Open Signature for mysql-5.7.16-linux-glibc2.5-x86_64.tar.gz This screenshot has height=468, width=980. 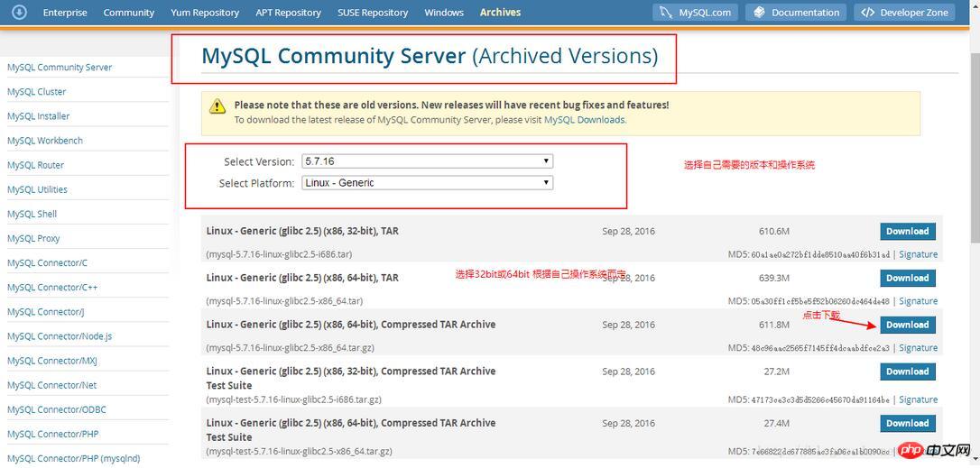tap(918, 348)
